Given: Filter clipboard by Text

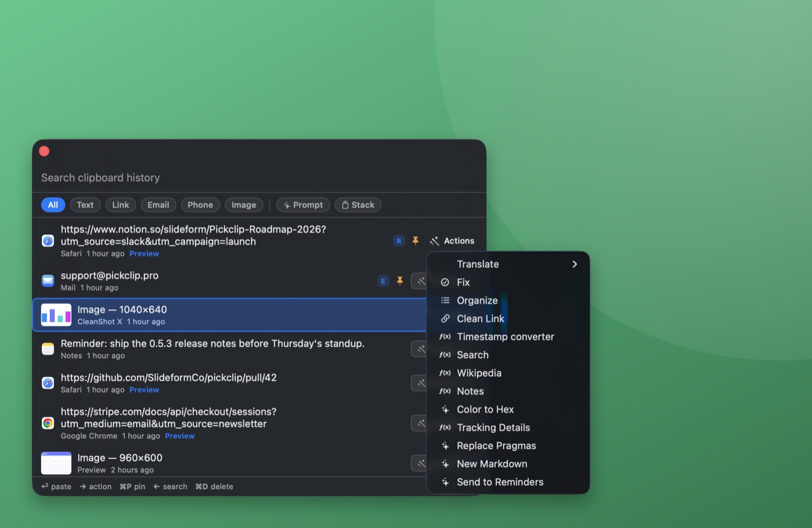Looking at the screenshot, I should (85, 205).
